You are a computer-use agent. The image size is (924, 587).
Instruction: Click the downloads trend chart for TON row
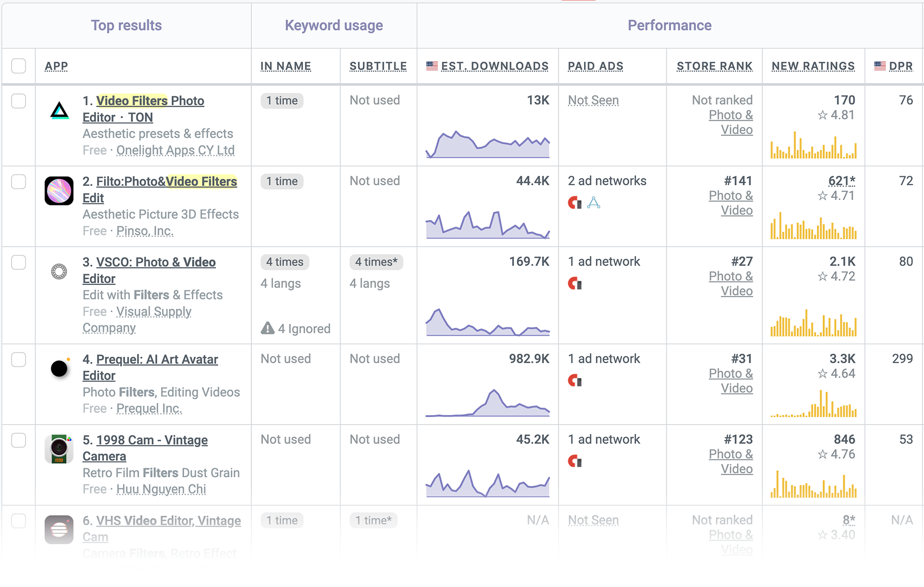(x=487, y=144)
